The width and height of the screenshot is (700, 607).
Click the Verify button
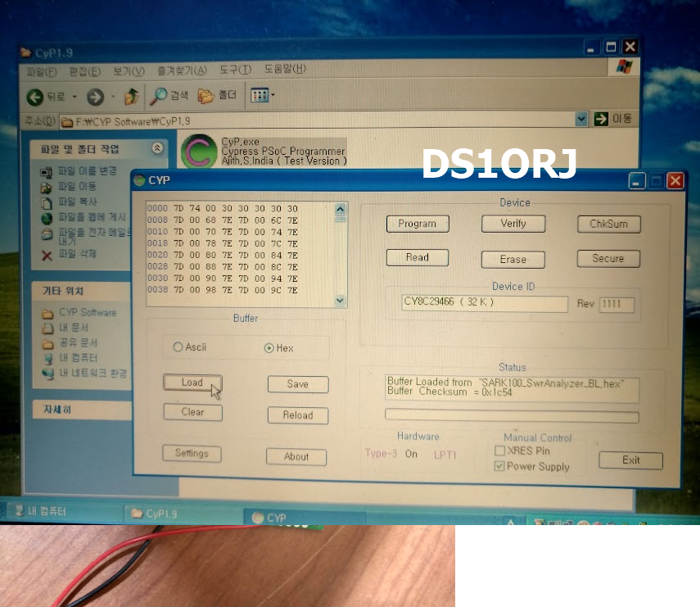coord(513,224)
